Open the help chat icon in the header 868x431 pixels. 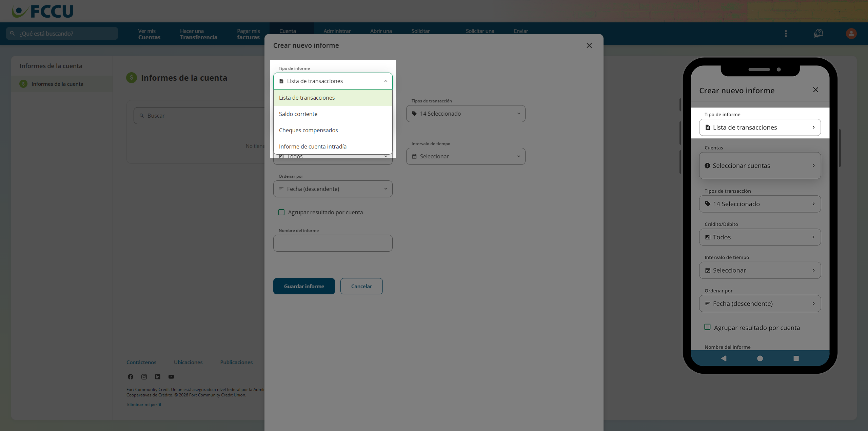point(818,34)
